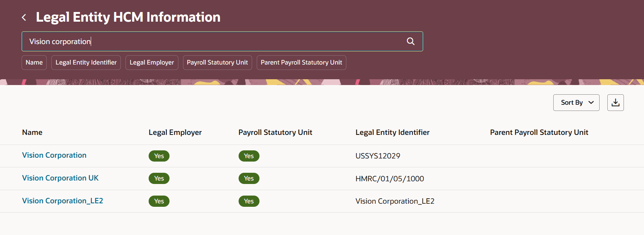Select the Legal Entity Identifier filter chip
The width and height of the screenshot is (644, 235).
pyautogui.click(x=86, y=63)
